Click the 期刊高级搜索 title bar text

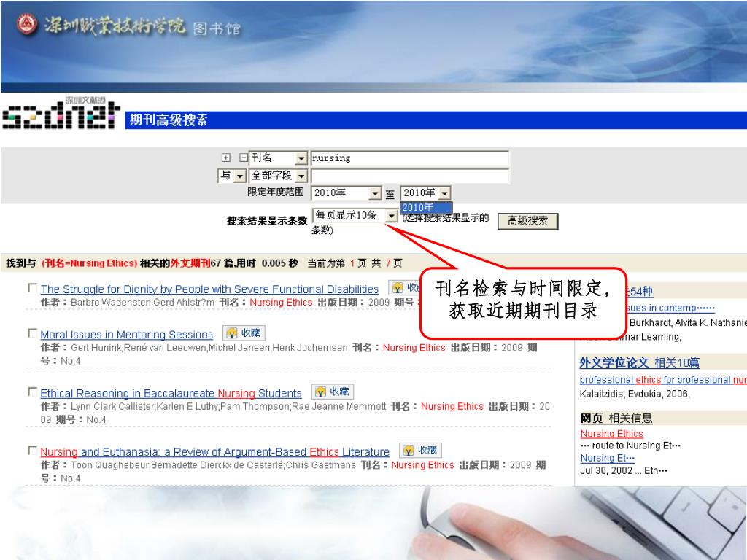pyautogui.click(x=169, y=120)
